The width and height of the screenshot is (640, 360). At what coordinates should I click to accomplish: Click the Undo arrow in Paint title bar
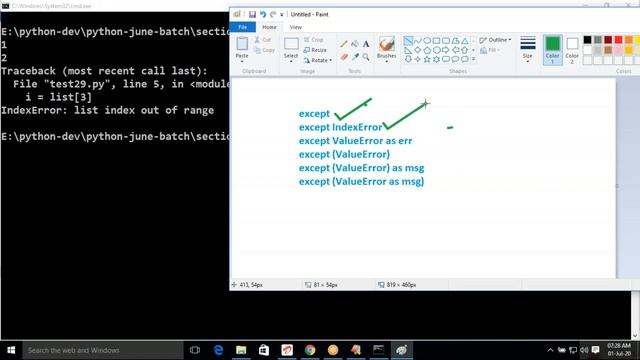click(263, 14)
